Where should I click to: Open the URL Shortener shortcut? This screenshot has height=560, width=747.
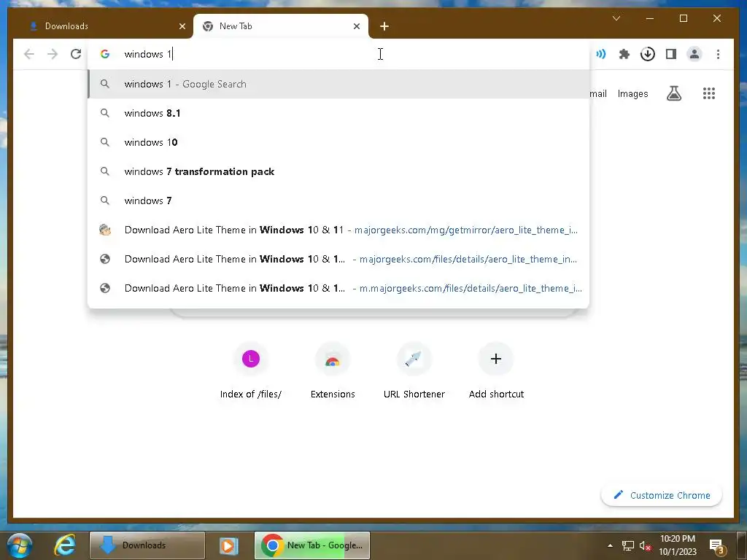click(414, 371)
